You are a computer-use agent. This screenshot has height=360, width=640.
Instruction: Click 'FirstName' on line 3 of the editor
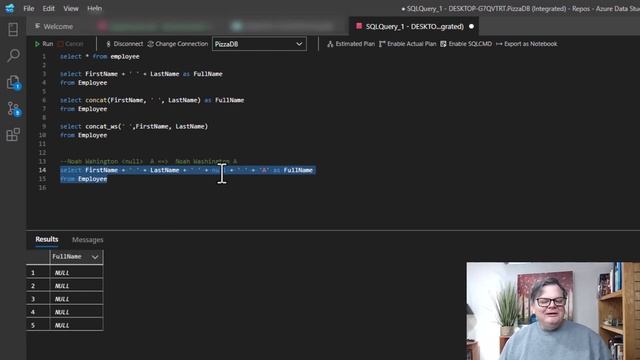pyautogui.click(x=101, y=74)
